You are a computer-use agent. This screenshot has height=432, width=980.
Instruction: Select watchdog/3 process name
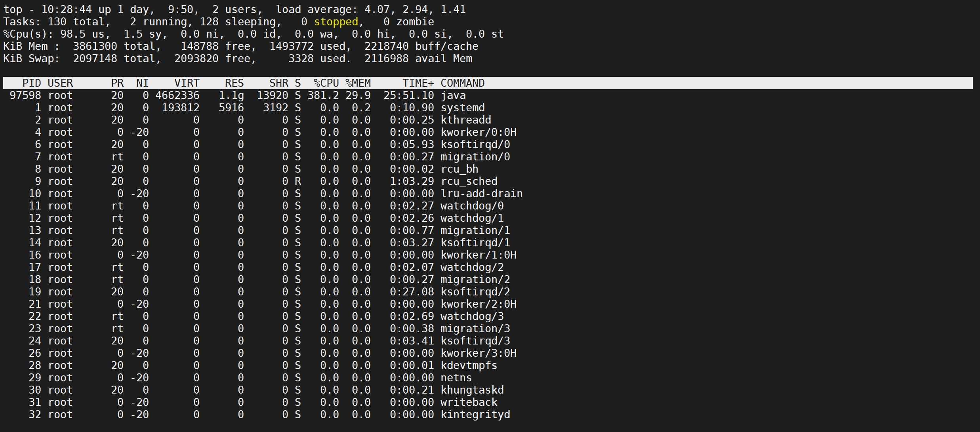[472, 316]
